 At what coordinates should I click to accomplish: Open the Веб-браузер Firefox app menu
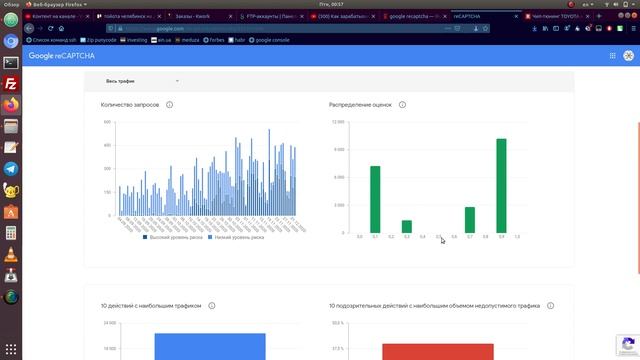(x=56, y=4)
